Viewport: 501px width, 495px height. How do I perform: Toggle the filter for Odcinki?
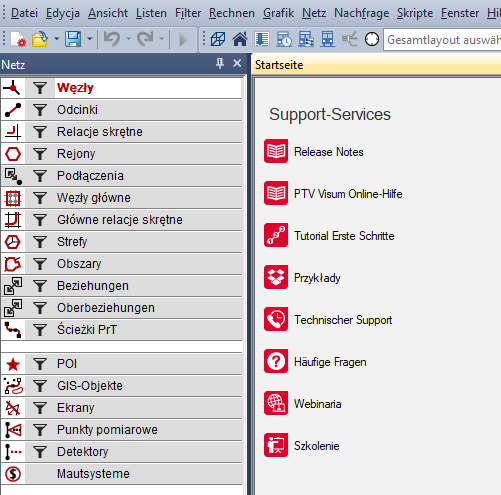pos(40,110)
